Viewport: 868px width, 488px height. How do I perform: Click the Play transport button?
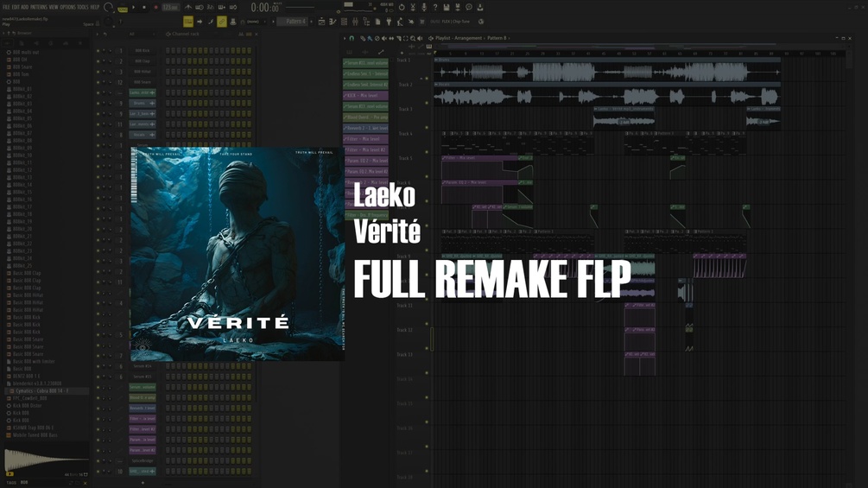click(x=133, y=8)
